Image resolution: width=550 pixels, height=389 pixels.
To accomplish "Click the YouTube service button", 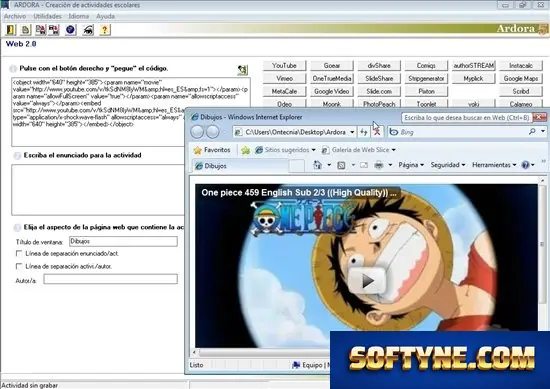I will (284, 66).
